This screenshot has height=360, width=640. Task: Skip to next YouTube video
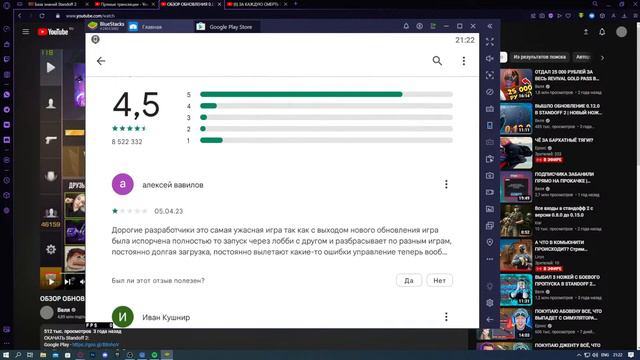[x=67, y=281]
